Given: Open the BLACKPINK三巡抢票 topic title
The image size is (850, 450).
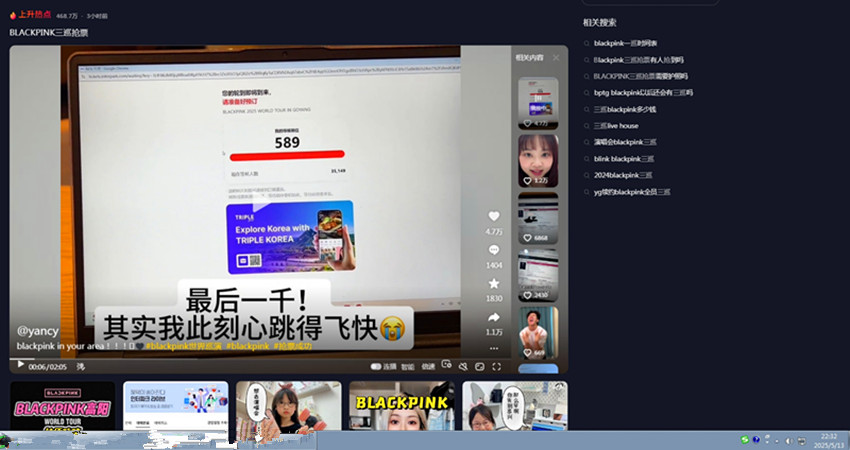Looking at the screenshot, I should coord(49,33).
